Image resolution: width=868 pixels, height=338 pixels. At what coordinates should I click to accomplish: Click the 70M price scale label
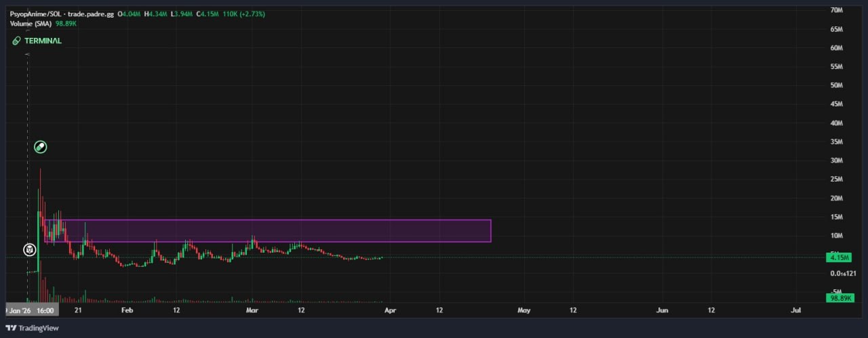836,10
